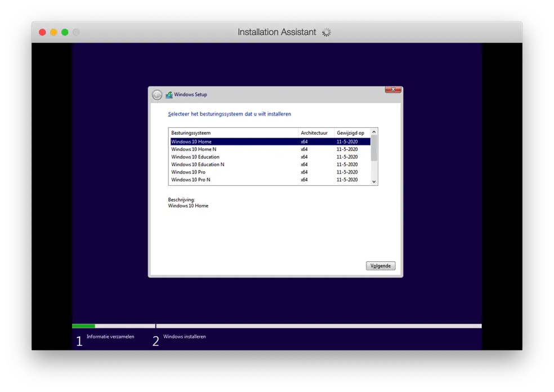Viewport: 554px width, 392px height.
Task: Click the Informatie verzamelen step label
Action: (110, 337)
